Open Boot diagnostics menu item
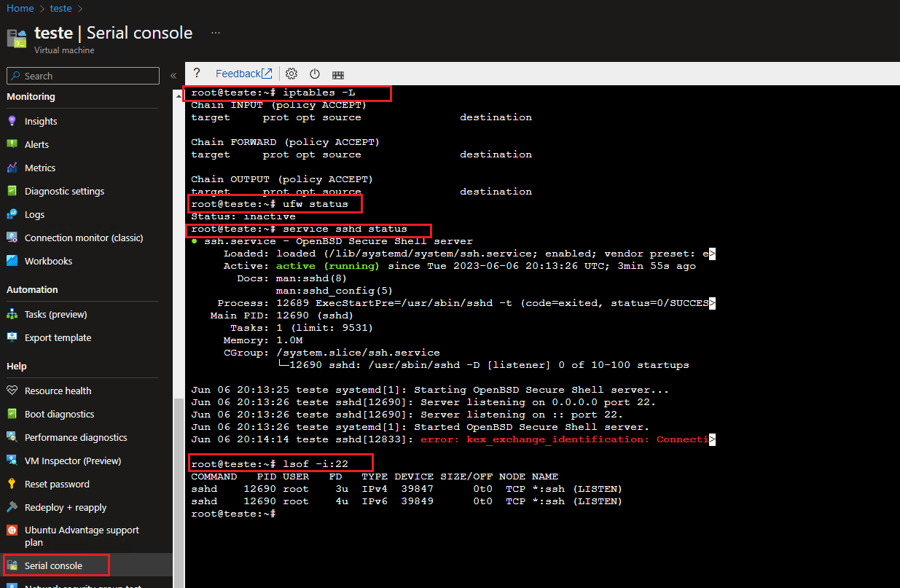This screenshot has width=900, height=588. [59, 414]
